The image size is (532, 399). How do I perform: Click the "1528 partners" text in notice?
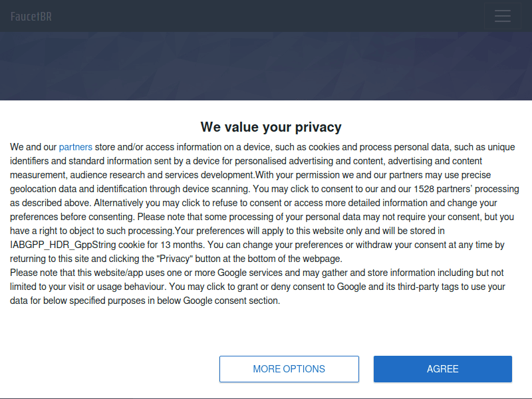(x=436, y=189)
